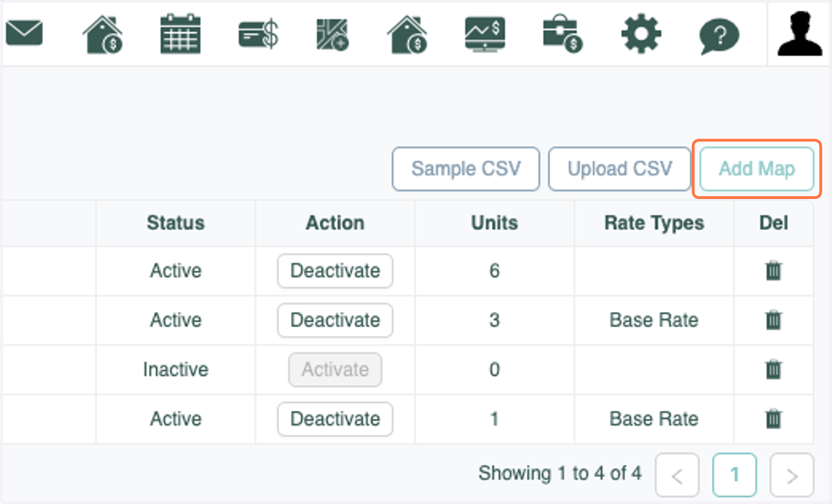Go to next page arrow
Viewport: 832px width, 504px height.
point(792,475)
